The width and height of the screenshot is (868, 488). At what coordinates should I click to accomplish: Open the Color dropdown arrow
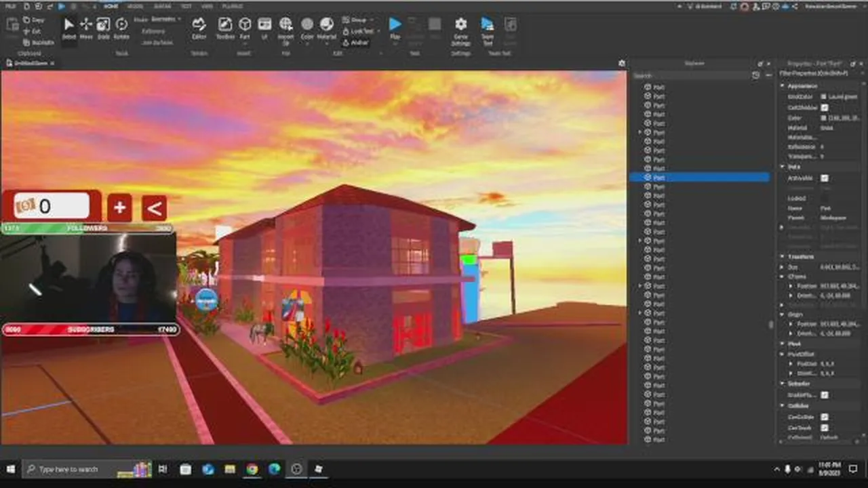(307, 44)
